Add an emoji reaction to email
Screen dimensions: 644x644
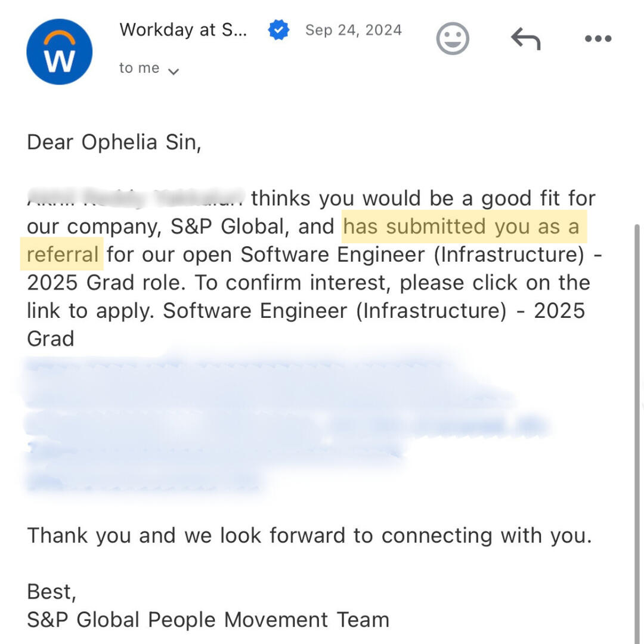point(453,39)
